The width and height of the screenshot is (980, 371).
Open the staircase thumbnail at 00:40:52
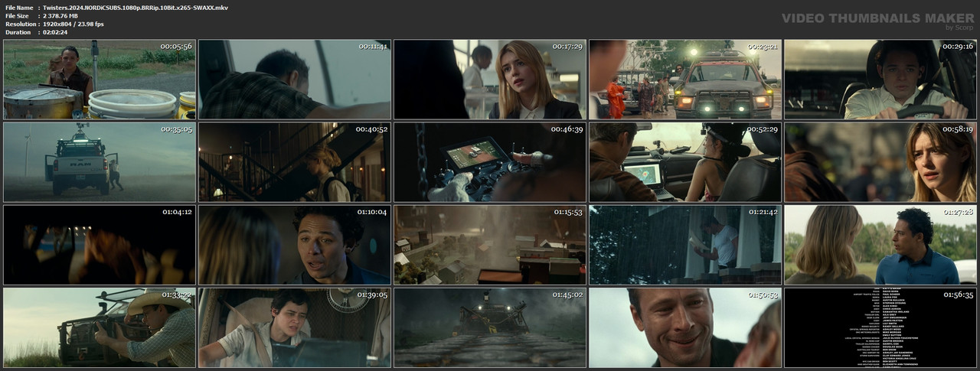[x=295, y=162]
